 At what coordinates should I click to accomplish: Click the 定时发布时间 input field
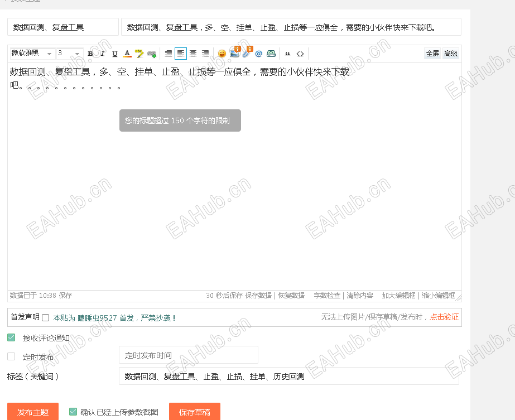(189, 355)
